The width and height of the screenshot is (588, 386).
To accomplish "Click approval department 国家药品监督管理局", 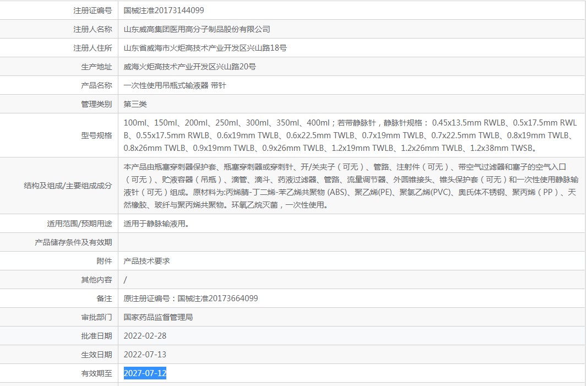I will (158, 317).
